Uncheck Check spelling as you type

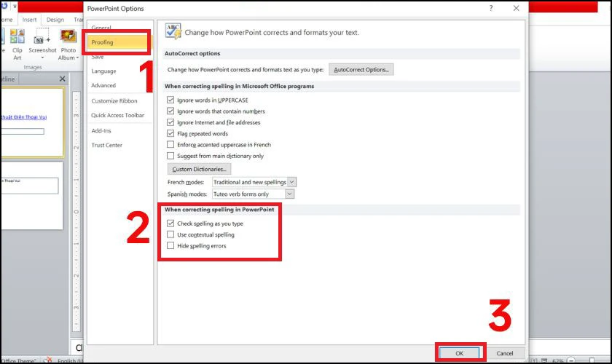(x=170, y=223)
